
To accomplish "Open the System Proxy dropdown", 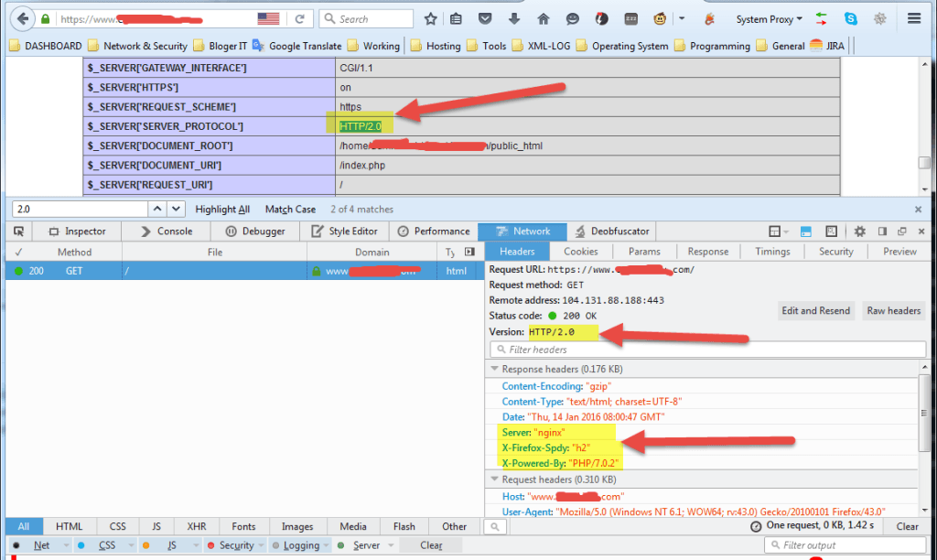I will coord(769,19).
